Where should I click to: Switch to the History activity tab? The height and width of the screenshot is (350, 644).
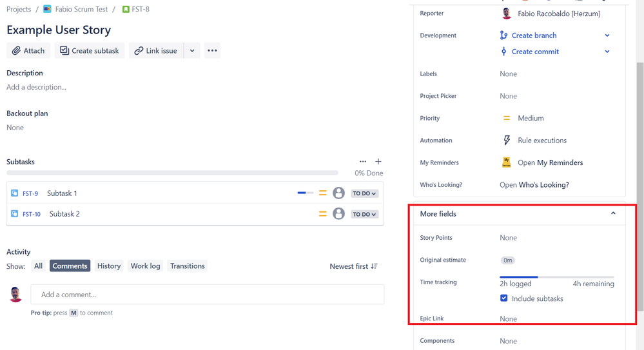pyautogui.click(x=109, y=266)
